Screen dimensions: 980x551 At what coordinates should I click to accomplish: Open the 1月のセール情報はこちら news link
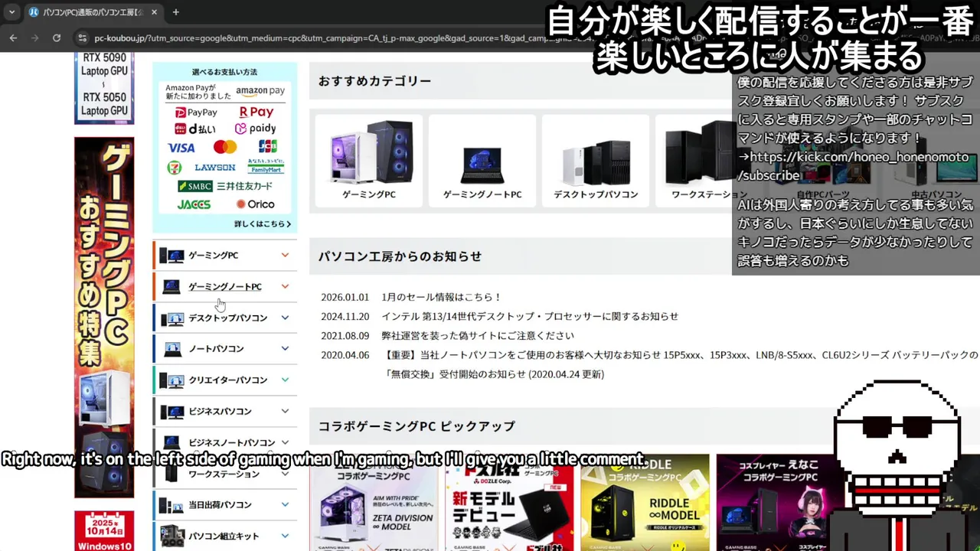pyautogui.click(x=442, y=297)
